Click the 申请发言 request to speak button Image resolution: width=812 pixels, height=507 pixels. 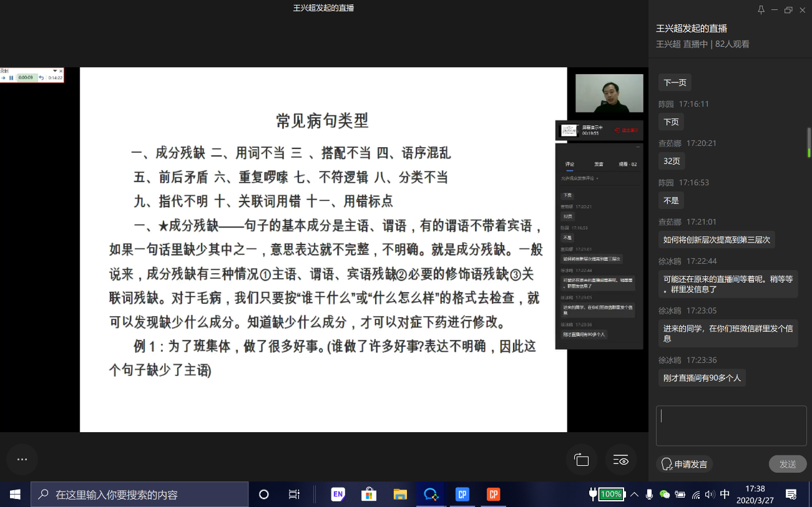click(684, 464)
